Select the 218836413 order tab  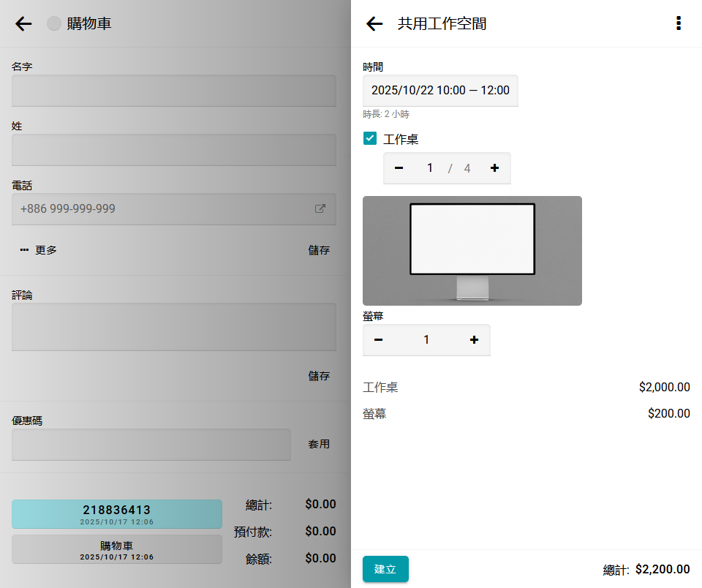tap(117, 514)
